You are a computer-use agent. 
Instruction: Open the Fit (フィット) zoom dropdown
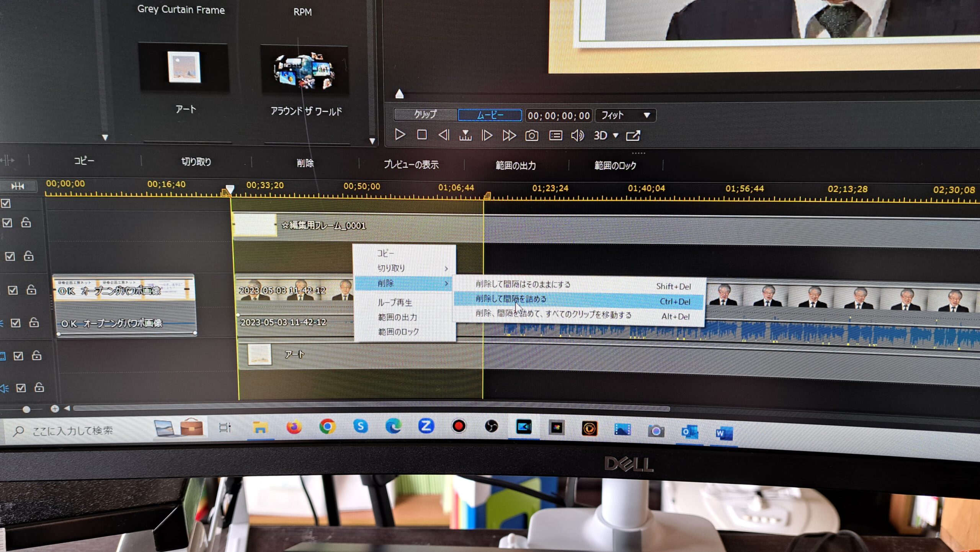click(x=625, y=115)
